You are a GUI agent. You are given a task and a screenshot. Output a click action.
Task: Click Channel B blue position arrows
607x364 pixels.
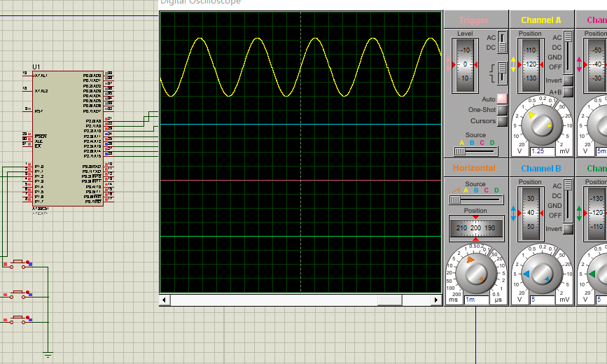click(513, 213)
